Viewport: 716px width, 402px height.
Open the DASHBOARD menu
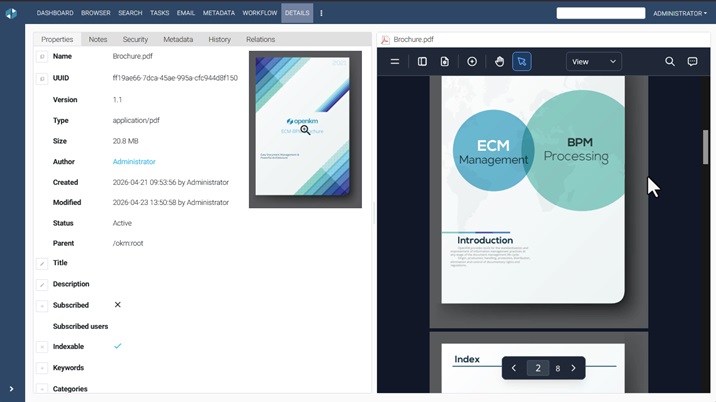(x=55, y=13)
